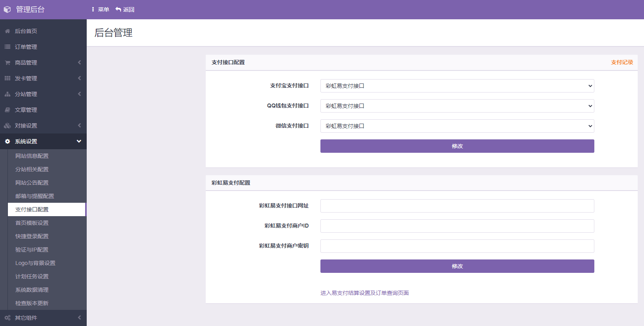Click the QQ钱包支付接口 field label
This screenshot has width=644, height=326.
[x=288, y=106]
